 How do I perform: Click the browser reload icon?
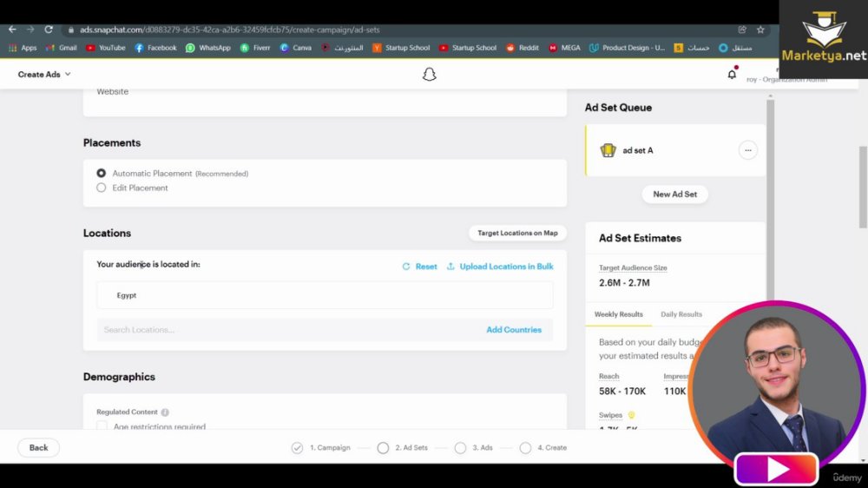coord(49,30)
